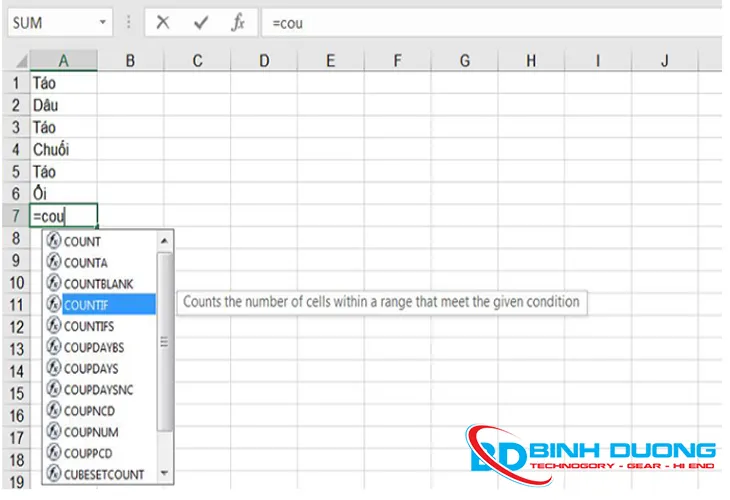This screenshot has width=730, height=500.
Task: Pick COUPNCD in the suggestion list
Action: click(89, 411)
